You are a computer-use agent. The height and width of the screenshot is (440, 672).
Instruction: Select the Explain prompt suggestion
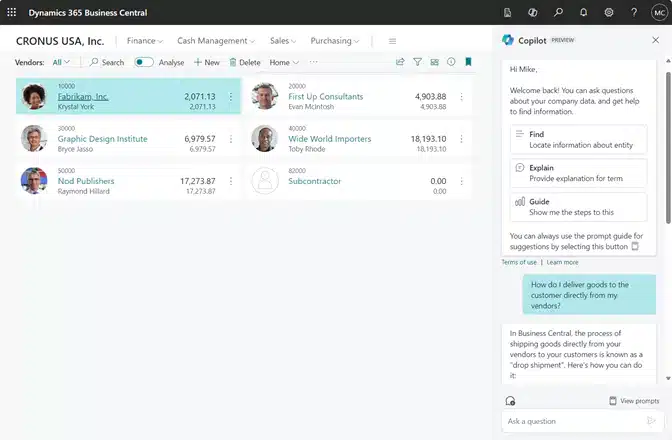[x=578, y=173]
